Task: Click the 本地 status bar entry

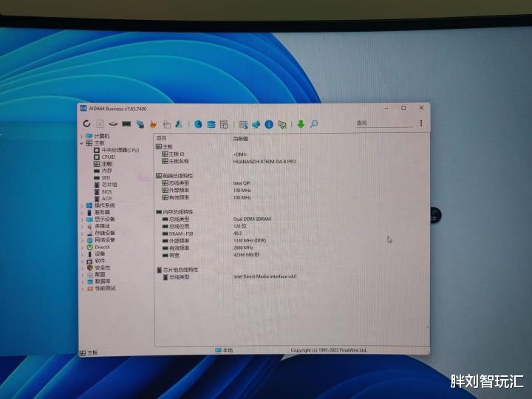Action: (x=225, y=350)
